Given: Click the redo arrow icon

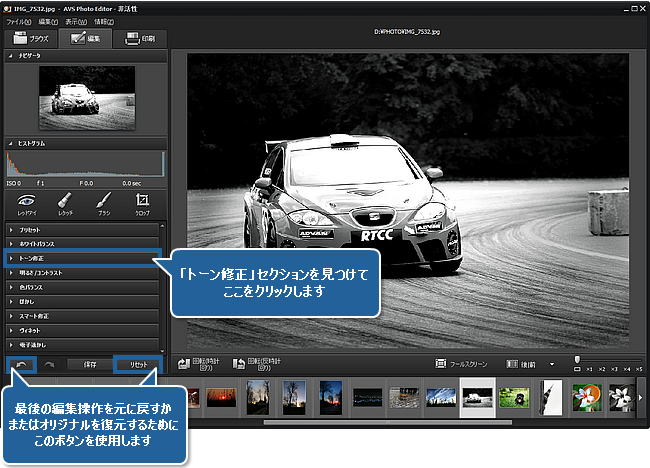Looking at the screenshot, I should pos(49,365).
